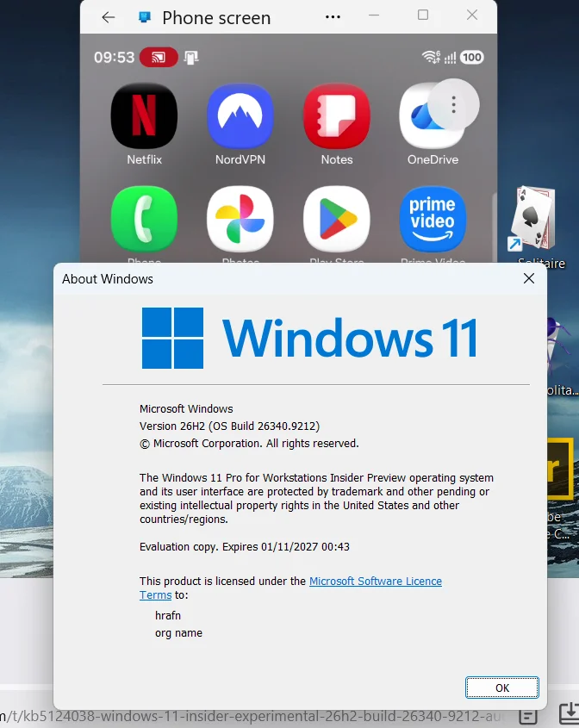Click the phone link device icon beside cast indicator

(x=190, y=58)
